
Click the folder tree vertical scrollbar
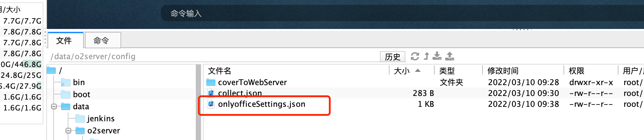pos(198,103)
